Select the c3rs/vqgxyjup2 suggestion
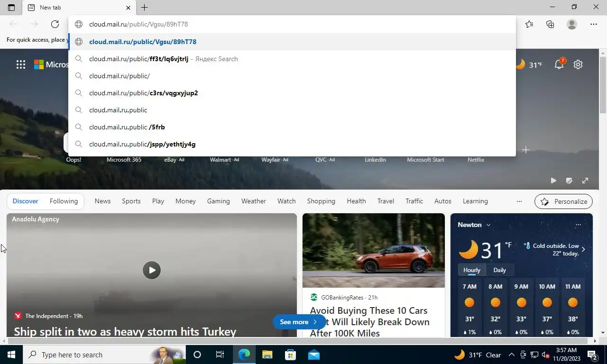This screenshot has width=607, height=364. pos(292,93)
